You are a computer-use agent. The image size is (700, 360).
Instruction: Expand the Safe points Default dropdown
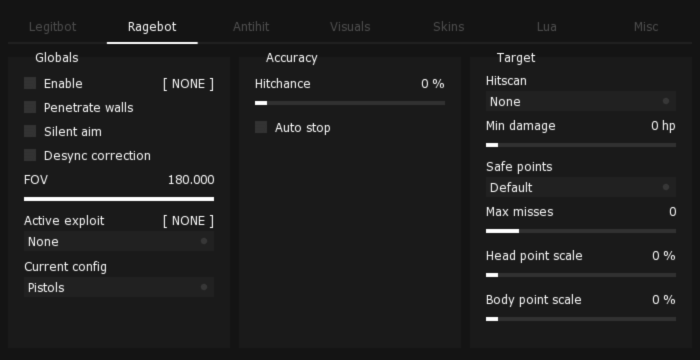click(x=581, y=187)
